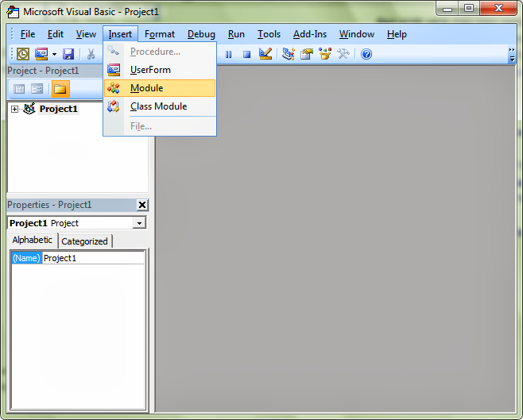Switch to the Categorized tab
The image size is (523, 420).
[x=85, y=241]
